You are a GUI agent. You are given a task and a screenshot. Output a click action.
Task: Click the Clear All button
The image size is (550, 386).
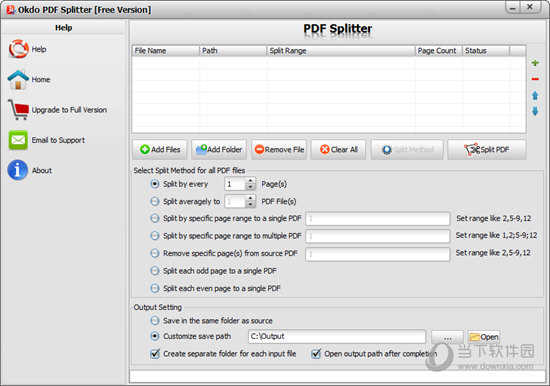point(338,149)
